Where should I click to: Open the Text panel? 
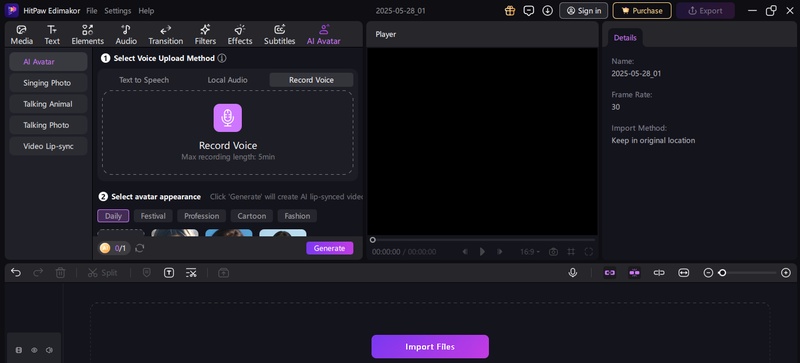coord(52,35)
